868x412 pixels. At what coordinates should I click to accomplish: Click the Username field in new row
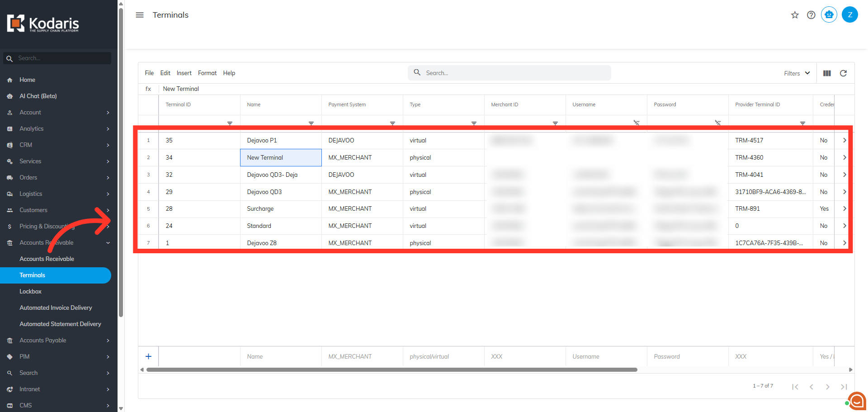click(x=606, y=356)
